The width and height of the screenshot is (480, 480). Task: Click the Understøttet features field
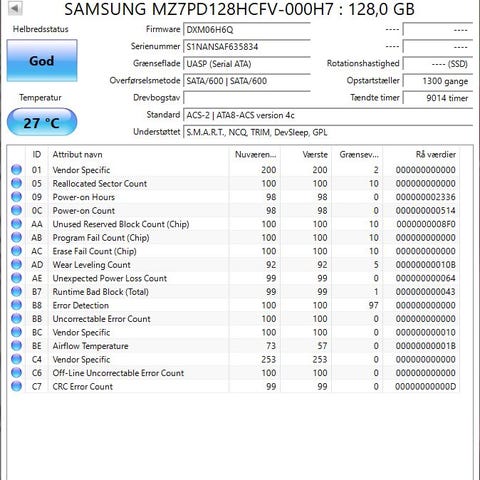click(x=328, y=132)
